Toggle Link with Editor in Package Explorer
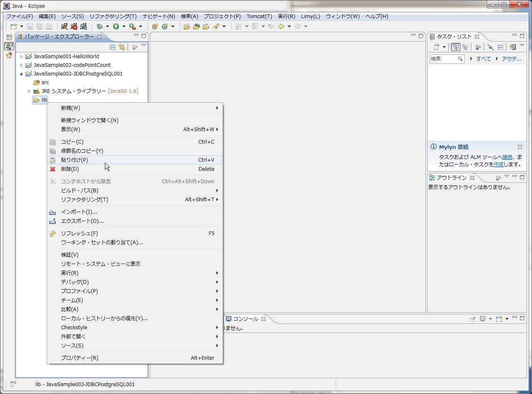 pyautogui.click(x=122, y=47)
